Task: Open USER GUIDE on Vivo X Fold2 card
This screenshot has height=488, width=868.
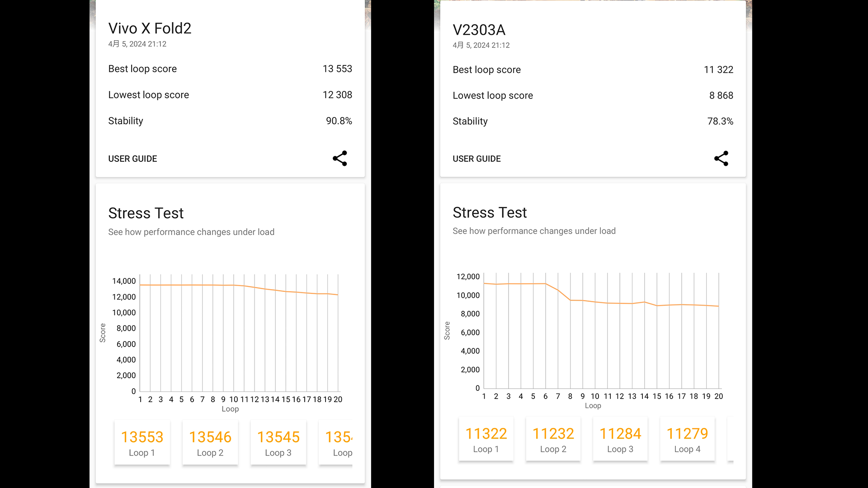Action: pyautogui.click(x=132, y=159)
